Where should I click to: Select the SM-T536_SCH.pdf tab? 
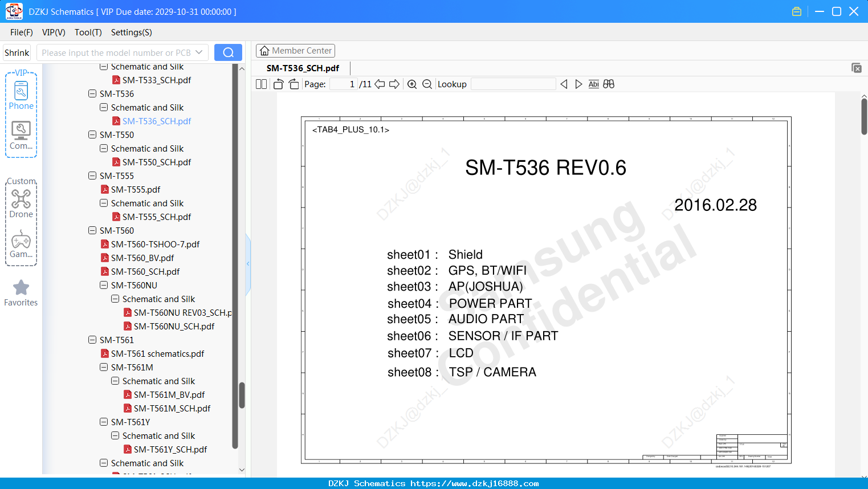(303, 68)
